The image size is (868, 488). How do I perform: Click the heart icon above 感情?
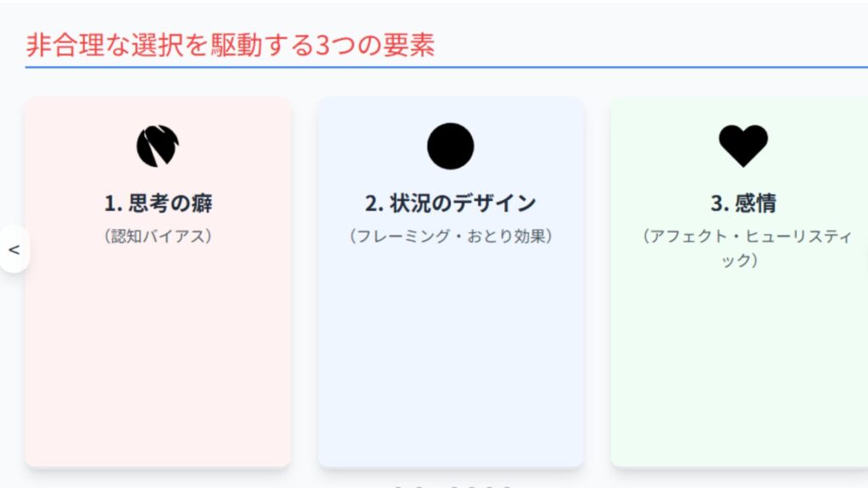(x=743, y=145)
